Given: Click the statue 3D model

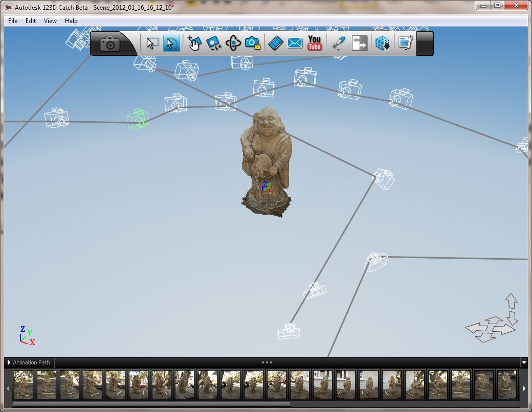Looking at the screenshot, I should (x=267, y=162).
